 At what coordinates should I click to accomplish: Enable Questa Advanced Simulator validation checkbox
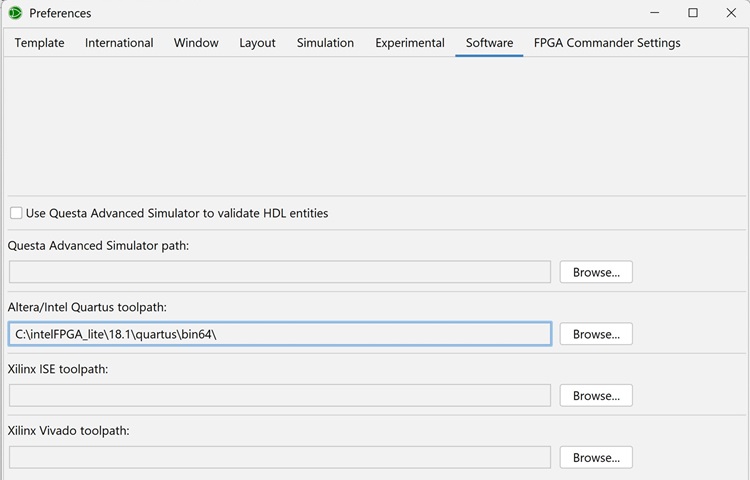(16, 213)
